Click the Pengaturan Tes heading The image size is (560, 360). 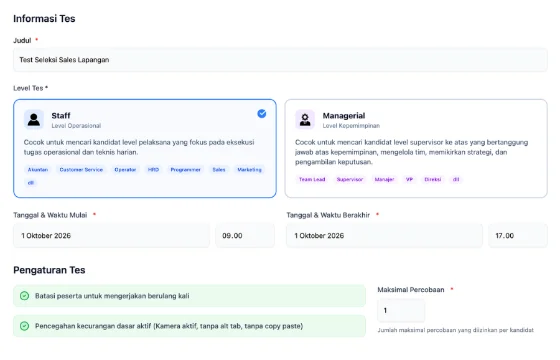[49, 270]
